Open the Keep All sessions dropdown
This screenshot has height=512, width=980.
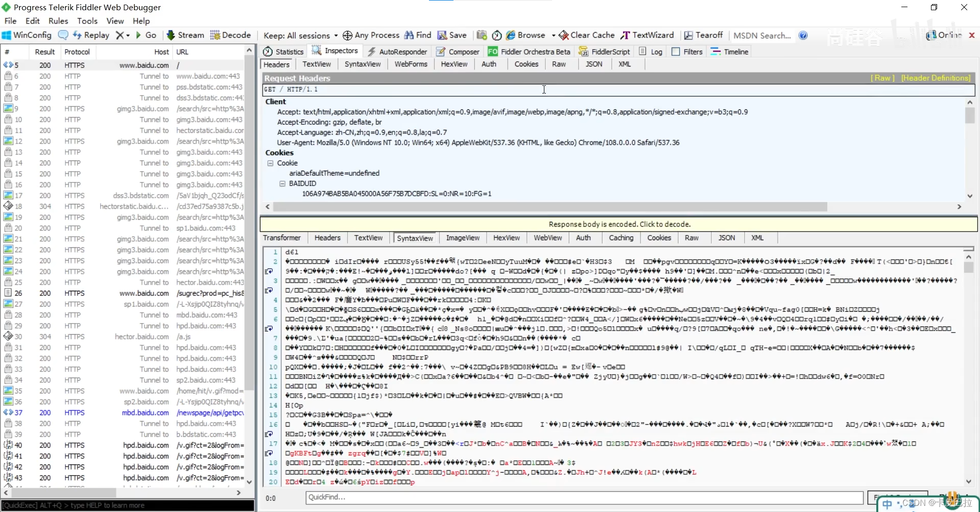coord(300,35)
